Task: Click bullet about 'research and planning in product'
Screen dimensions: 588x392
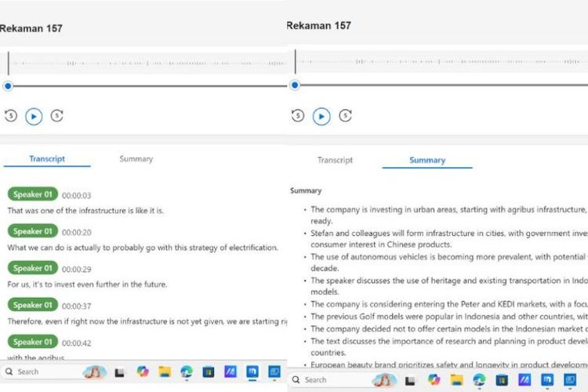Action: click(449, 347)
